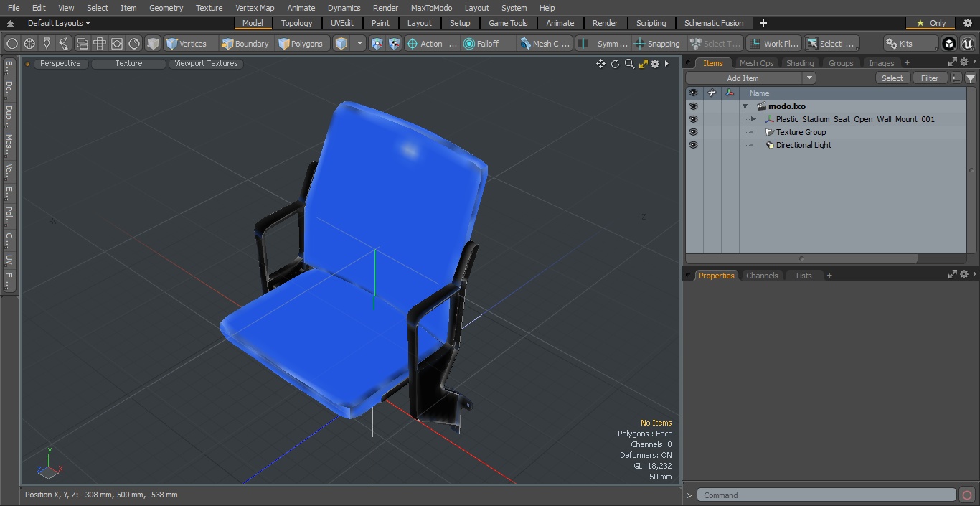Open the Shading tab
Screen dimensions: 980x506
[x=800, y=63]
